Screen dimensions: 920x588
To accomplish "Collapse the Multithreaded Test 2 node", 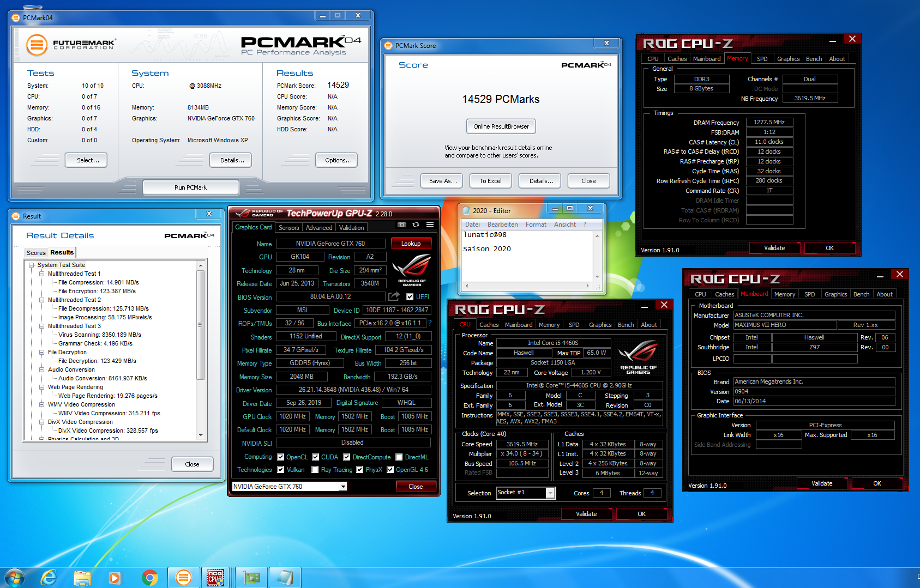I will 42,300.
